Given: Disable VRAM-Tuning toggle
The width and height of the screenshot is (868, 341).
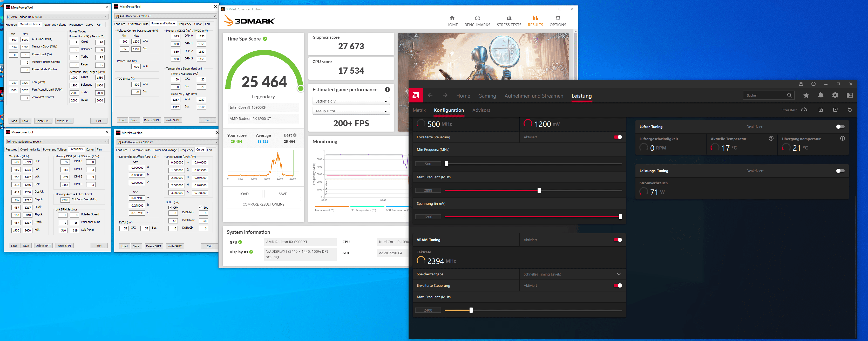Looking at the screenshot, I should (618, 240).
